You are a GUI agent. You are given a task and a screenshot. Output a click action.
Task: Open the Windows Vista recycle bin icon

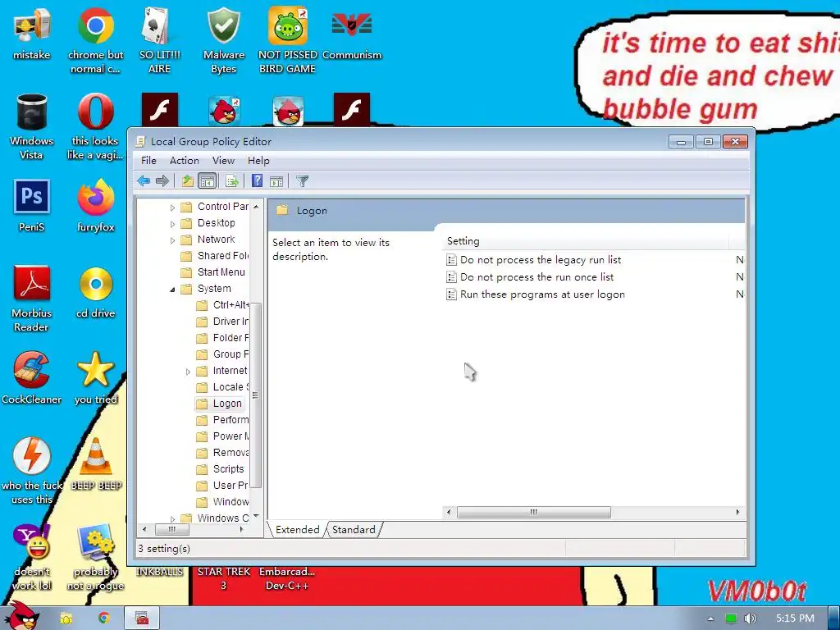[32, 126]
